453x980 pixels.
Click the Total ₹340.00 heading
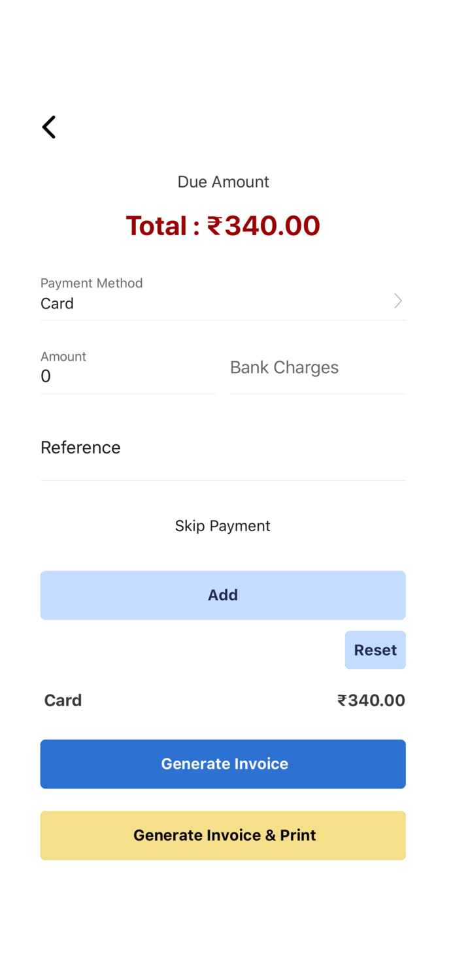[x=223, y=225]
